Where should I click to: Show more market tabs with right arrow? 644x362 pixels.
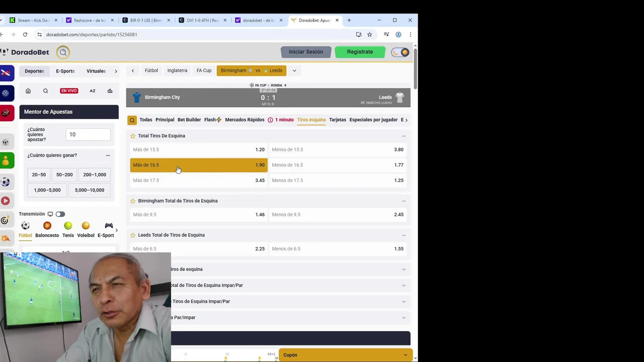406,120
